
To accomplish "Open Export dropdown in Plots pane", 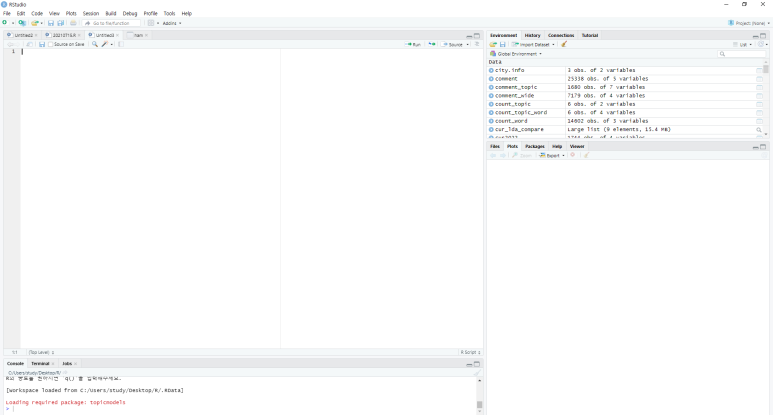I will coord(552,155).
